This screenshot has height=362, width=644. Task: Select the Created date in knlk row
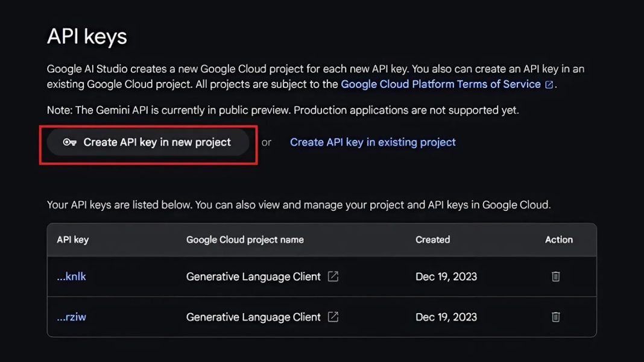[x=446, y=276]
